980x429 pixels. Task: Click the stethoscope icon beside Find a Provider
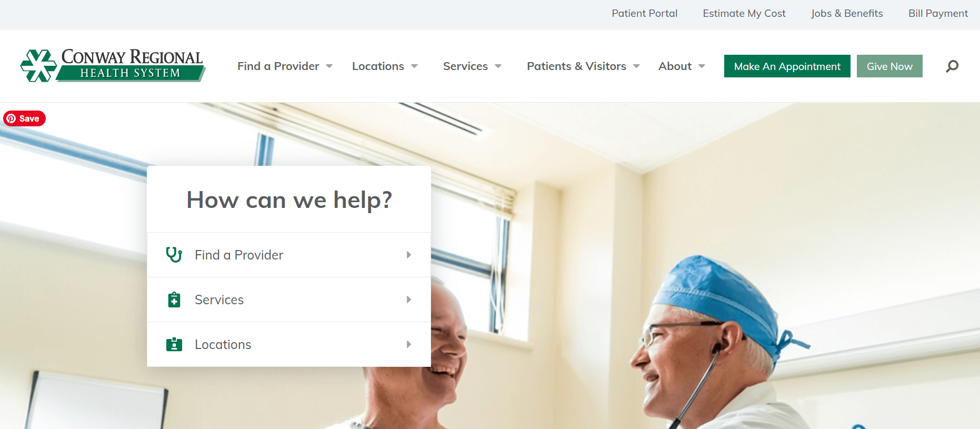(x=174, y=255)
